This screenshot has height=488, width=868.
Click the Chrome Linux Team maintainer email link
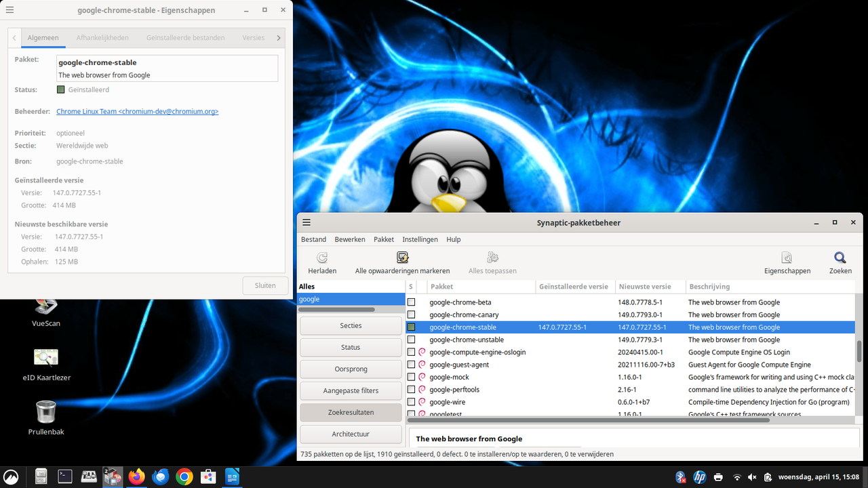tap(138, 111)
